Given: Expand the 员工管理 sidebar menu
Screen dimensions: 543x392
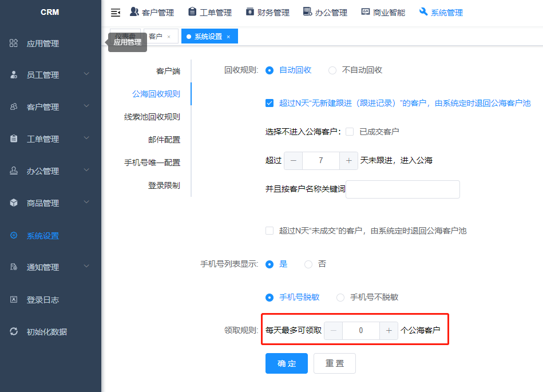Looking at the screenshot, I should tap(86, 74).
